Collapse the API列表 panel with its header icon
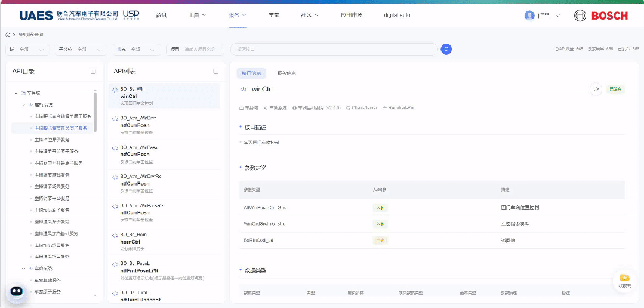The width and height of the screenshot is (644, 308). coord(216,71)
